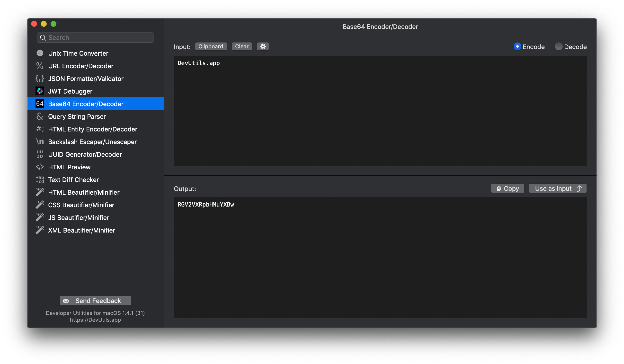
Task: Click the Backslash Escaper \n icon
Action: tap(40, 141)
